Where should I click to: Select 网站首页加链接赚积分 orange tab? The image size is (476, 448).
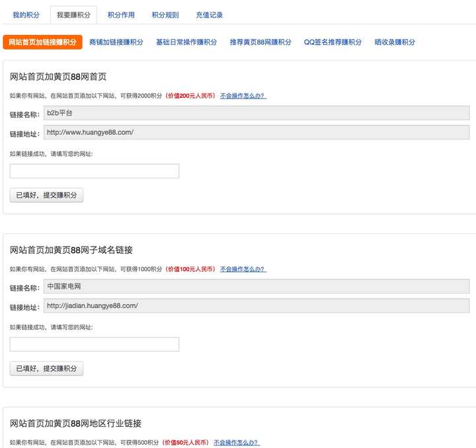[x=42, y=42]
